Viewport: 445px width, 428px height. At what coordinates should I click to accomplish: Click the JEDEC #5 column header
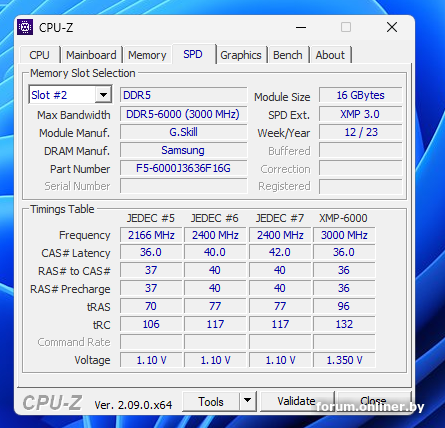(x=151, y=218)
